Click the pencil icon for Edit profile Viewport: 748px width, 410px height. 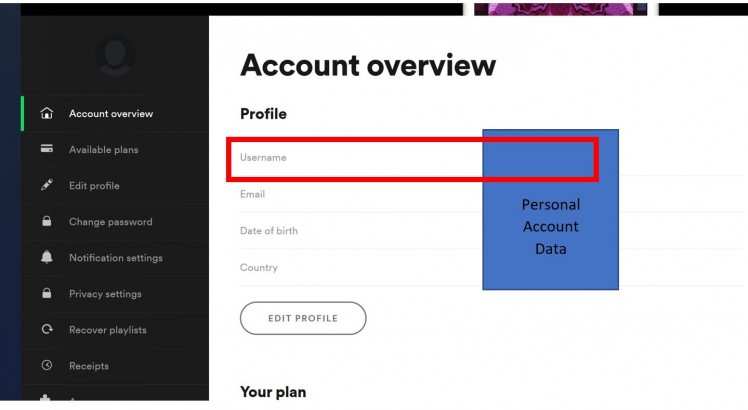click(46, 185)
